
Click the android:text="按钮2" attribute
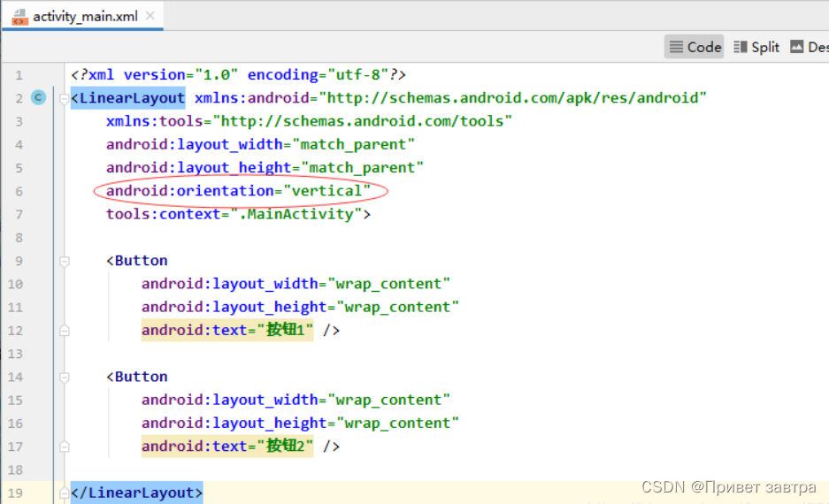227,447
